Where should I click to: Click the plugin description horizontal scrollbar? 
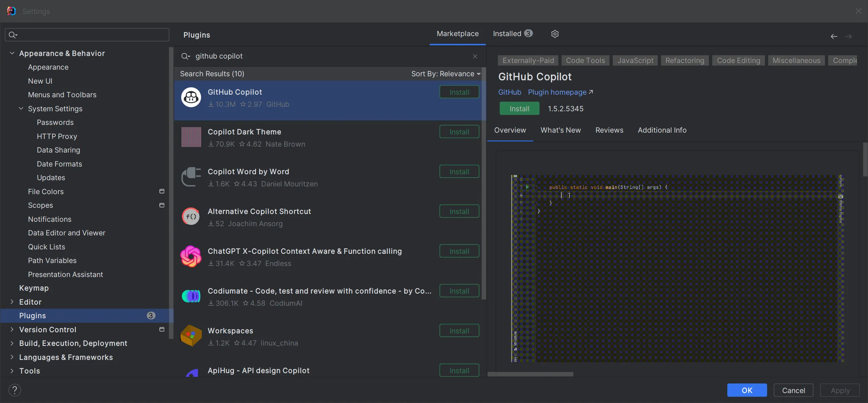point(530,374)
